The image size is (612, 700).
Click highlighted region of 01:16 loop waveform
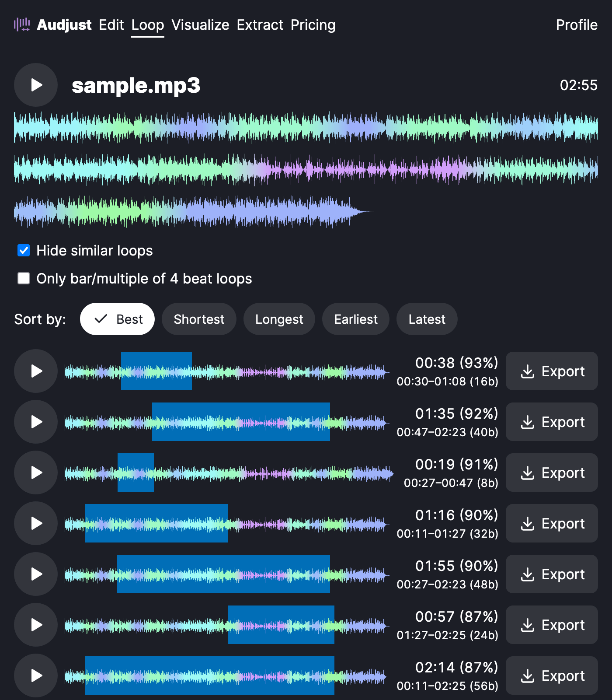[156, 523]
